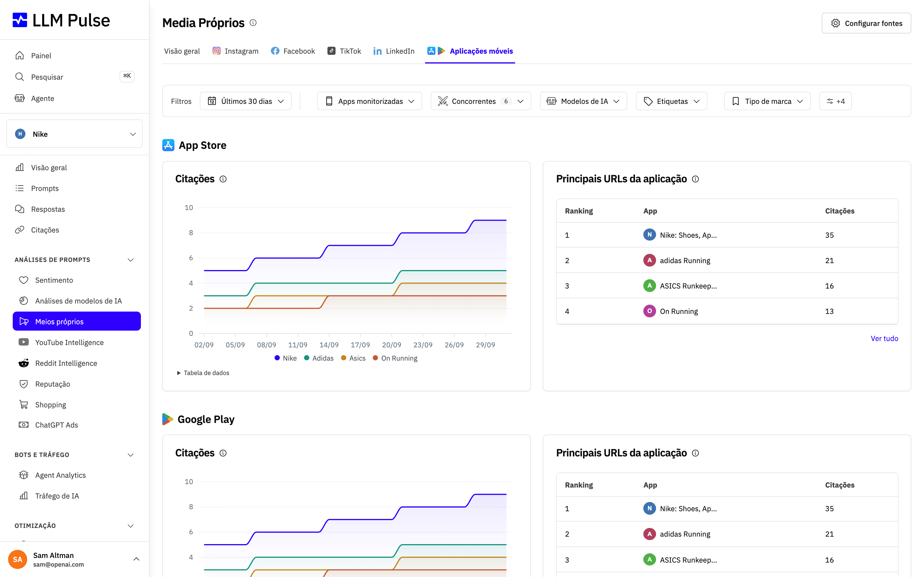The image size is (924, 577).
Task: Toggle the On Running legend item
Action: 395,358
